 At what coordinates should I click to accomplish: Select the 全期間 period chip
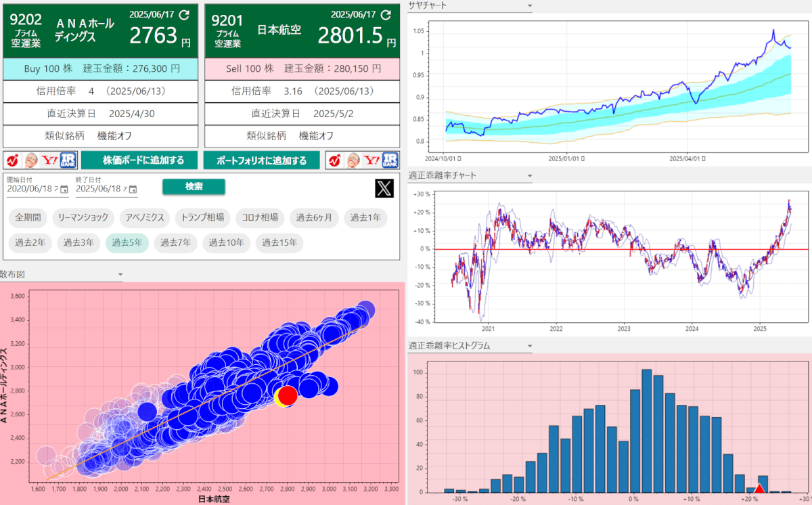(x=28, y=218)
